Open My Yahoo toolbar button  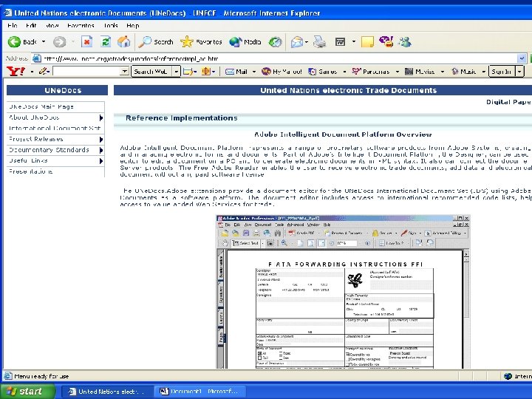pyautogui.click(x=282, y=72)
